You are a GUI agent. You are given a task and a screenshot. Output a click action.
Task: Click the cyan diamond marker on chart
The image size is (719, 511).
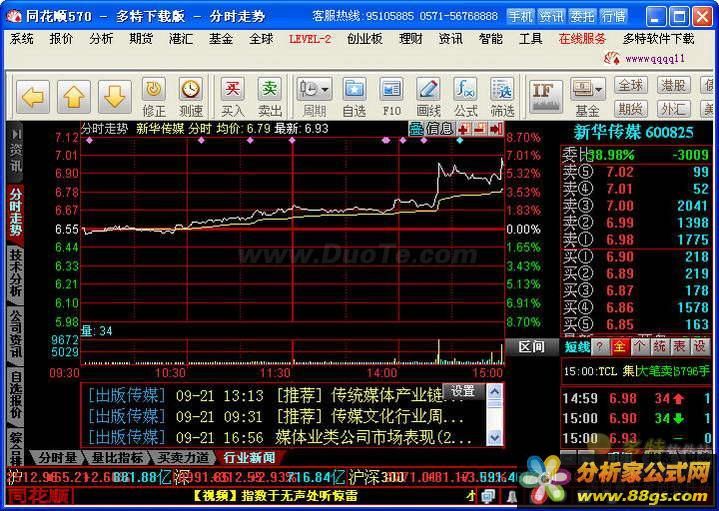460,140
